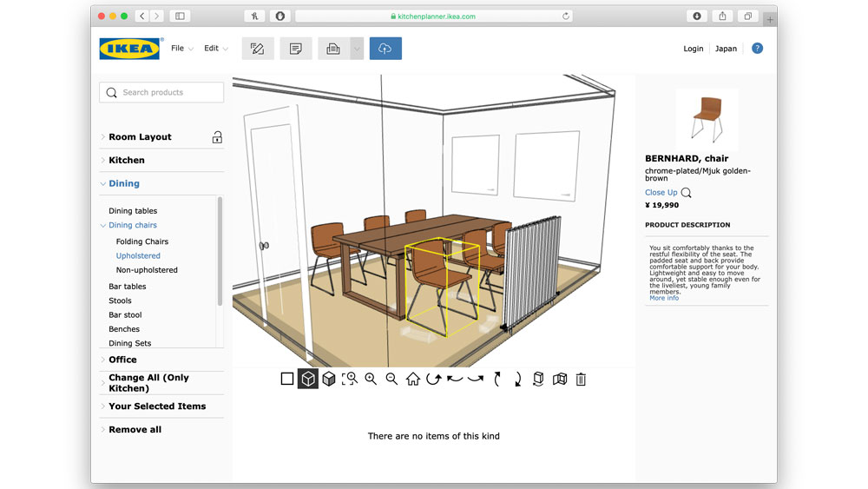Tilt view down with arrow icon

pyautogui.click(x=517, y=379)
